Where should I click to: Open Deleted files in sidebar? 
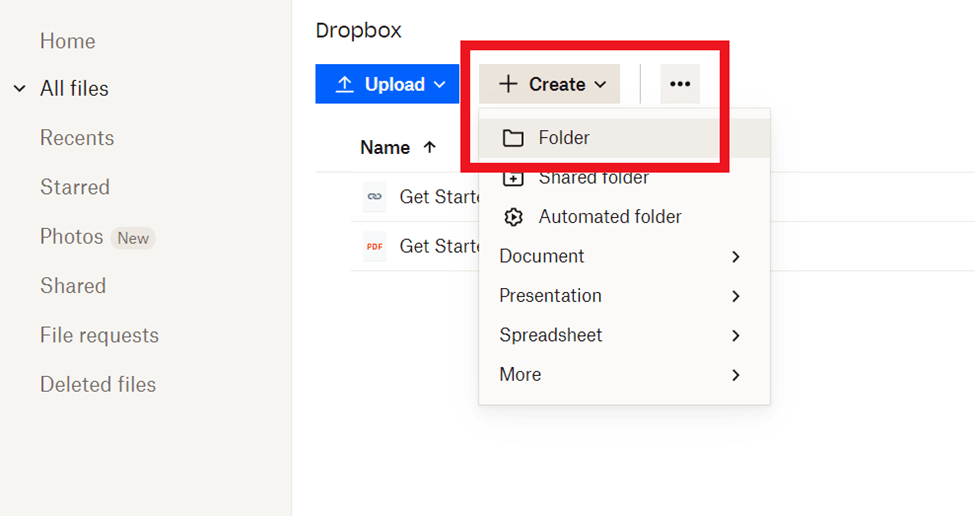tap(98, 384)
